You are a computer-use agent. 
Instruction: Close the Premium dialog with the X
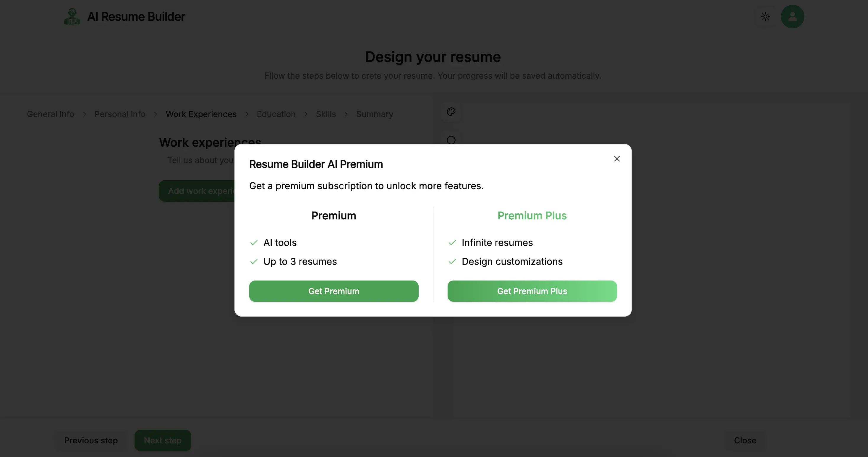click(x=617, y=159)
